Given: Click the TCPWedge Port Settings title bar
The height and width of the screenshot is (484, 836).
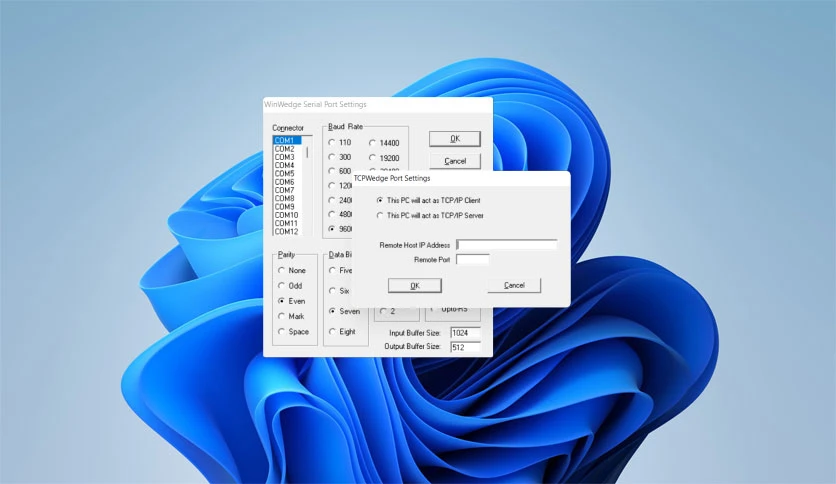Looking at the screenshot, I should coord(461,178).
